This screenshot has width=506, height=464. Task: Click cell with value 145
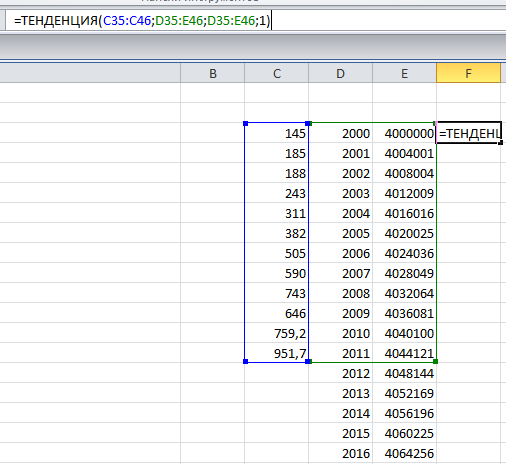pos(277,133)
